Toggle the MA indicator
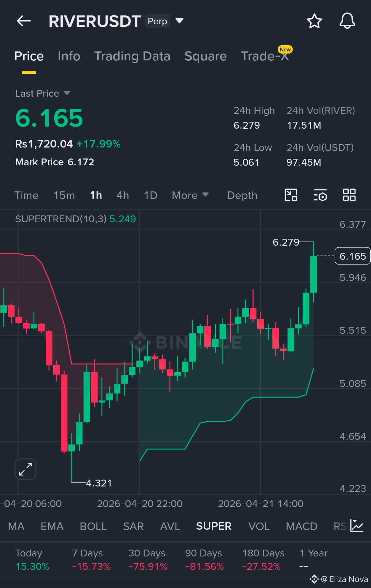 pos(16,526)
